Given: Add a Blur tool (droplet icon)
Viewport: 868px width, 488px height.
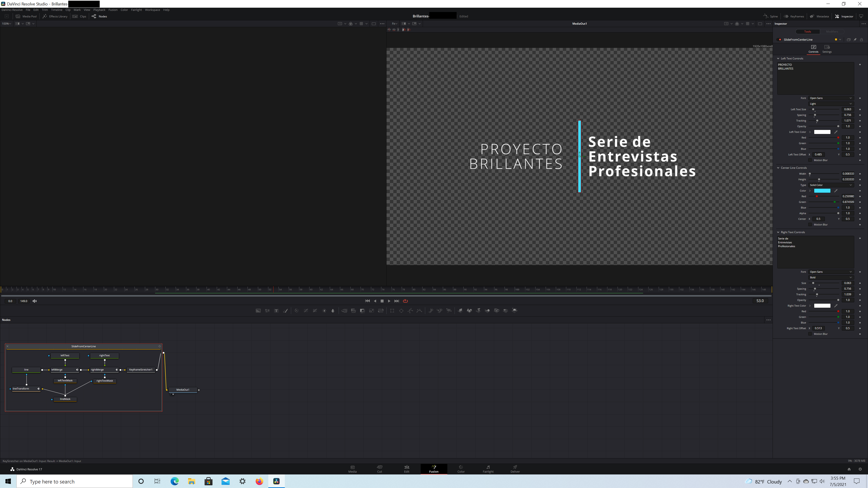Looking at the screenshot, I should coord(333,310).
